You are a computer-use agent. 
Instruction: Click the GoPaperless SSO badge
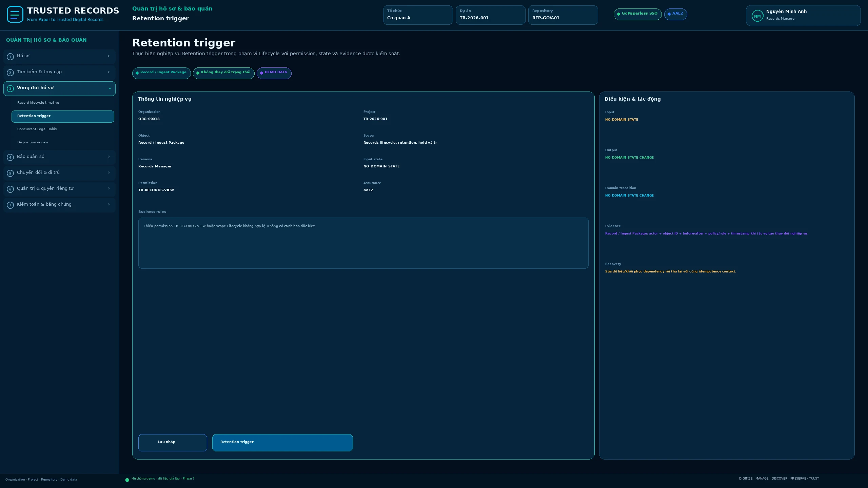[637, 14]
